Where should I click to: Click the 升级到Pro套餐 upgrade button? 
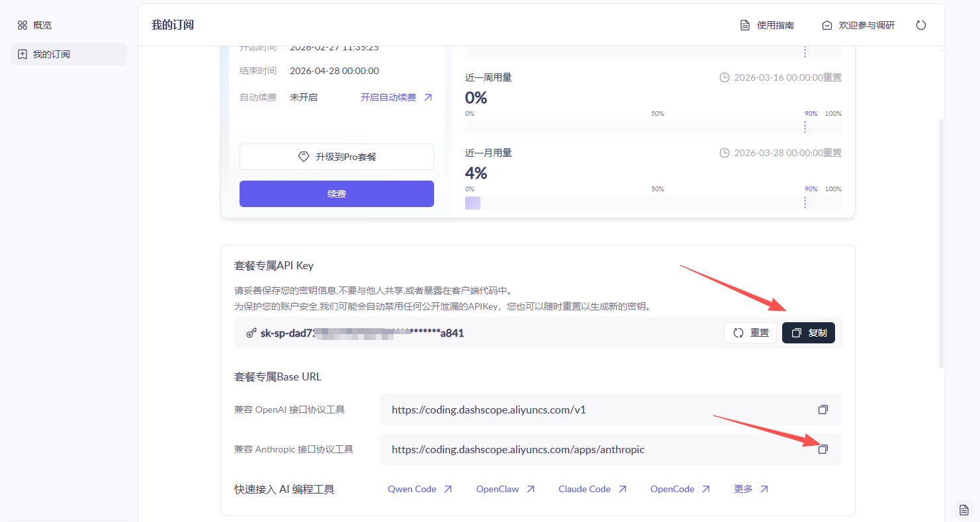(336, 157)
